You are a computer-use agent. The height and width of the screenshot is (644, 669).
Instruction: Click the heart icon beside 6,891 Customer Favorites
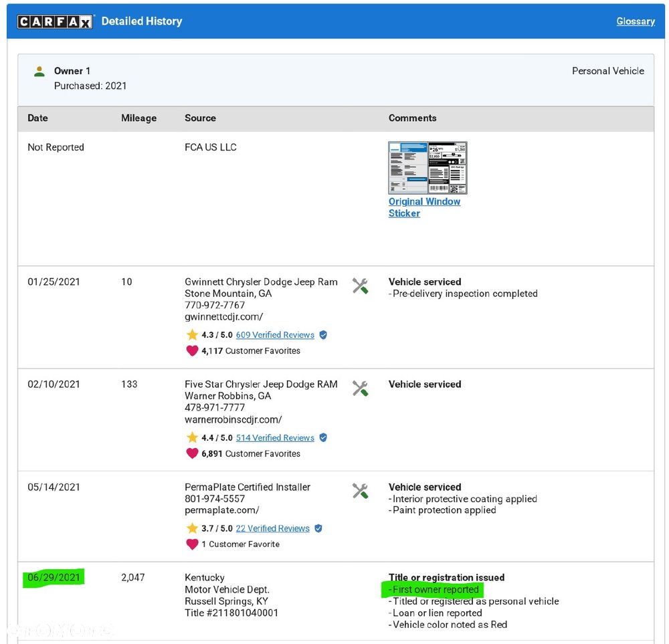pos(192,453)
